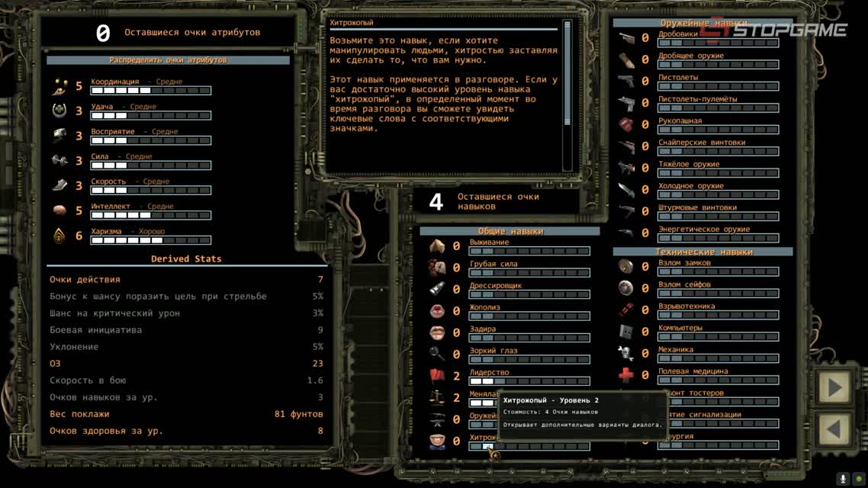Click the Скорость shoe icon
The width and height of the screenshot is (868, 488).
59,185
